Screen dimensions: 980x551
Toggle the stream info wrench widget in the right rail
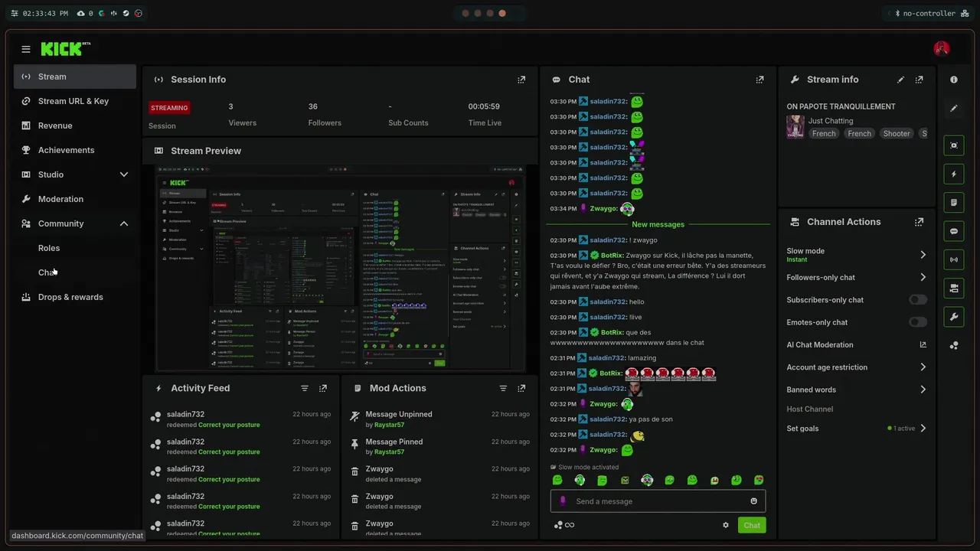point(954,316)
